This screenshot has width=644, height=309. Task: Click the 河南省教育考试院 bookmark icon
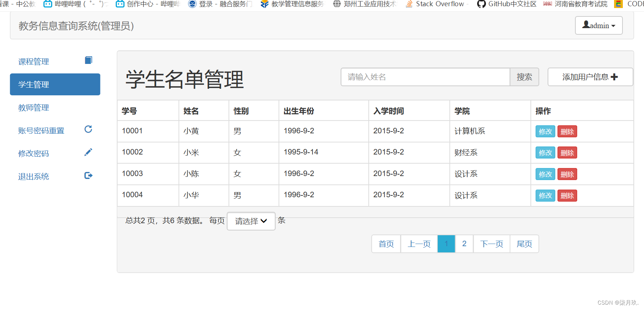548,4
